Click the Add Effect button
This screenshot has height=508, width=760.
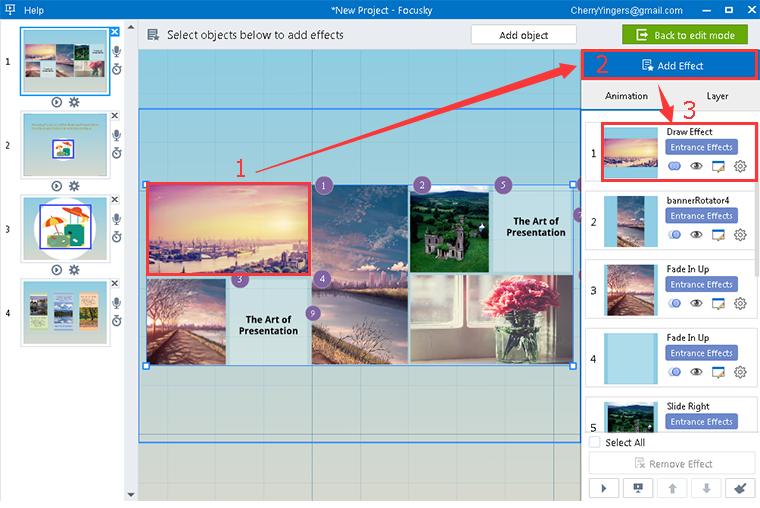tap(669, 65)
